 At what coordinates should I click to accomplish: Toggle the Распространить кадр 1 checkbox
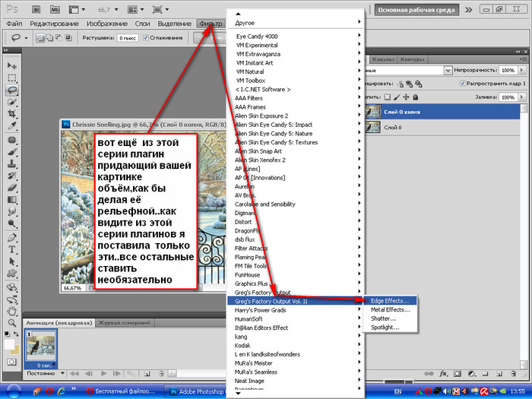coord(462,84)
